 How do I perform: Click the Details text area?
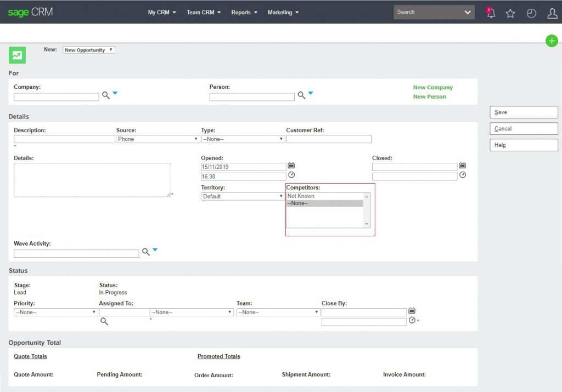click(x=92, y=180)
